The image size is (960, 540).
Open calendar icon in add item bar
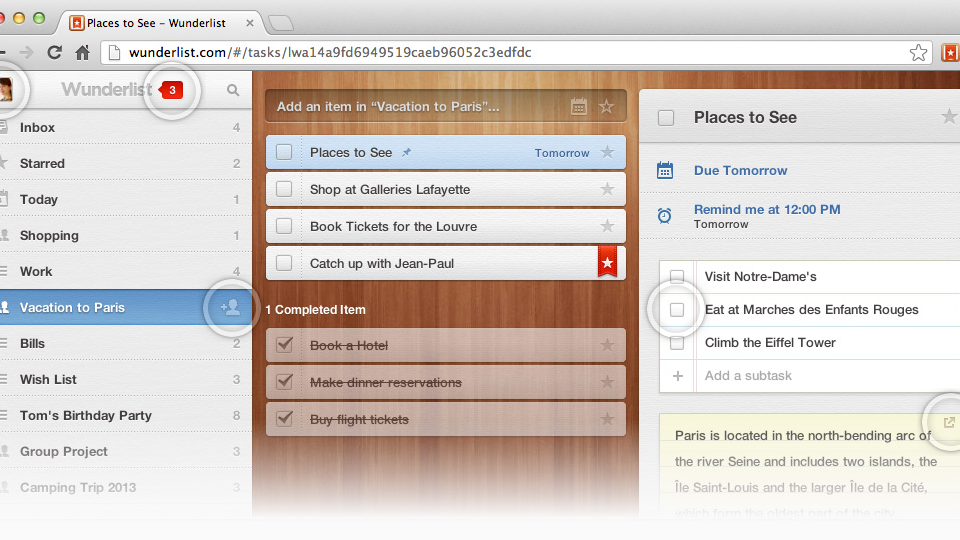(x=579, y=107)
